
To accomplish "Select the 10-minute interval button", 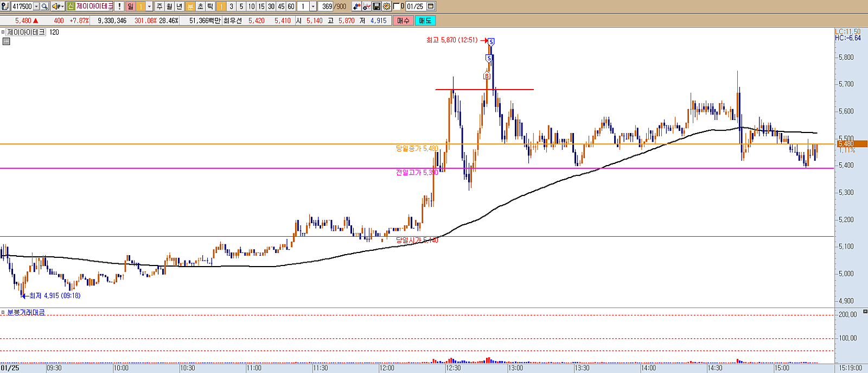I will 251,7.
